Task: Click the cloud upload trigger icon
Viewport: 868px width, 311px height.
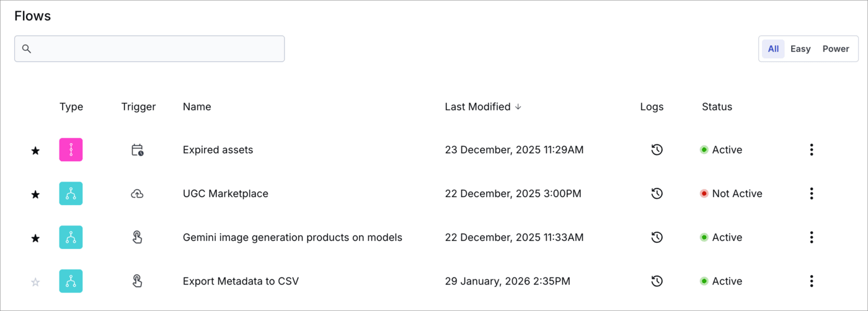Action: pyautogui.click(x=138, y=194)
